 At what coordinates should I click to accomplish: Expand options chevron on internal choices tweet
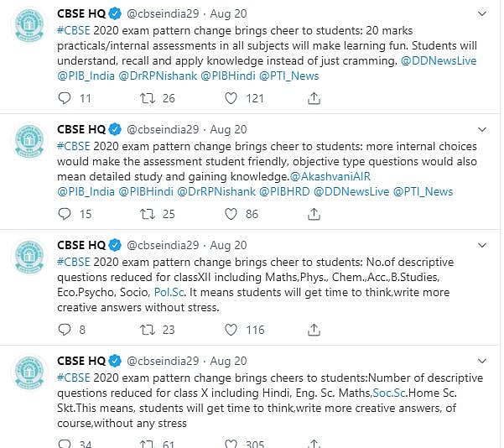[482, 129]
